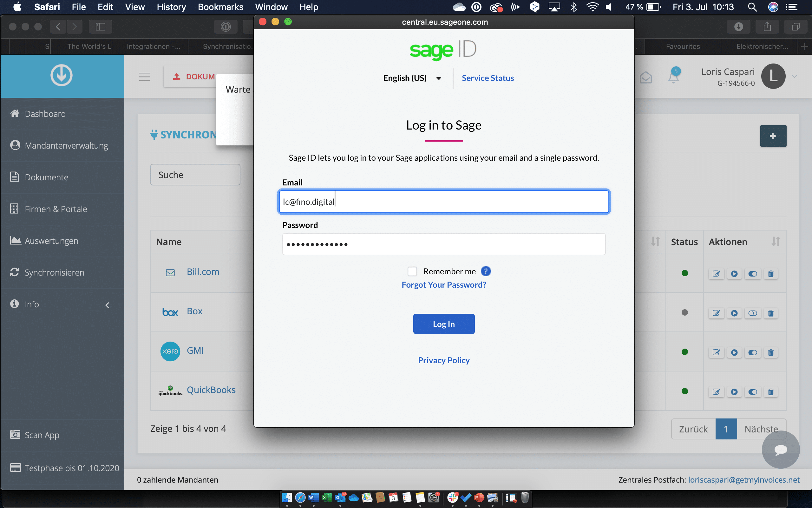Open the chat bubble widget
Screen dimensions: 812x508
point(781,450)
